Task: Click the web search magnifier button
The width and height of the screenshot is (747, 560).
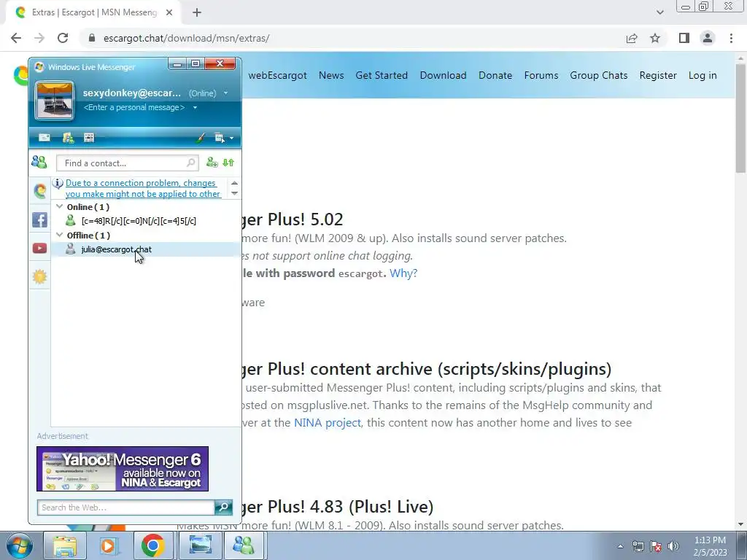Action: pos(223,507)
